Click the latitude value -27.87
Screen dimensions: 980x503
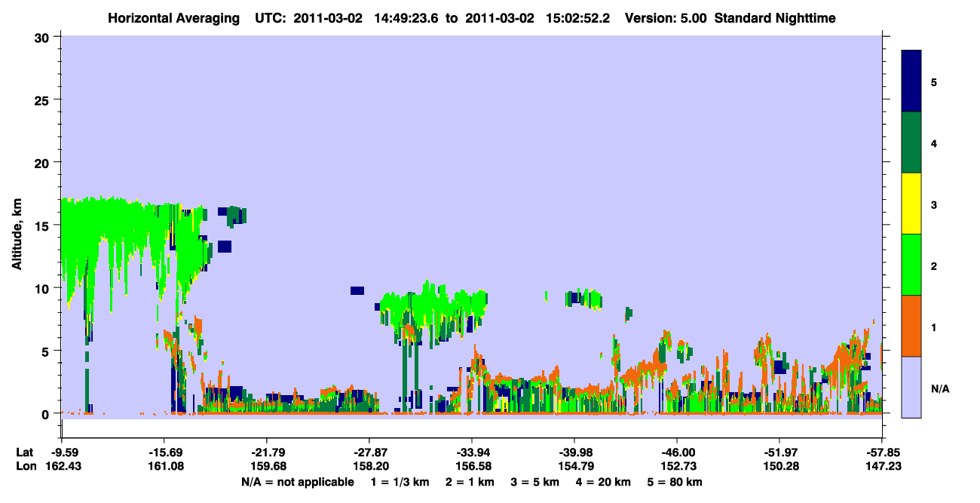pos(369,452)
